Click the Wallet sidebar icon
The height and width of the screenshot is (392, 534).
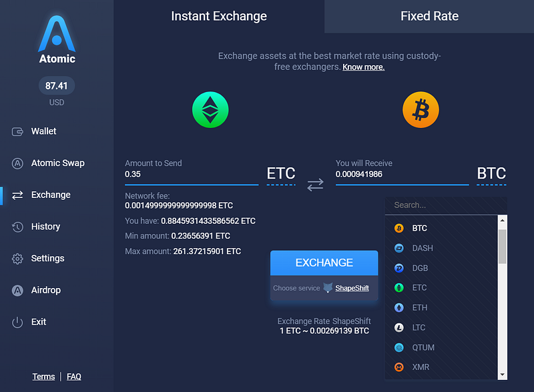click(17, 131)
